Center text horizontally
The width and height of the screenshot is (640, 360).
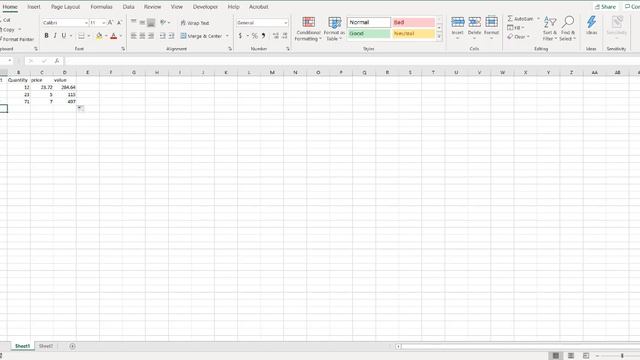(142, 36)
